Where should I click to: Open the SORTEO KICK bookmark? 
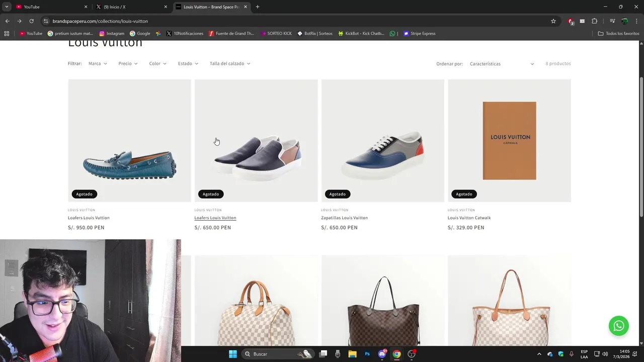(x=276, y=34)
